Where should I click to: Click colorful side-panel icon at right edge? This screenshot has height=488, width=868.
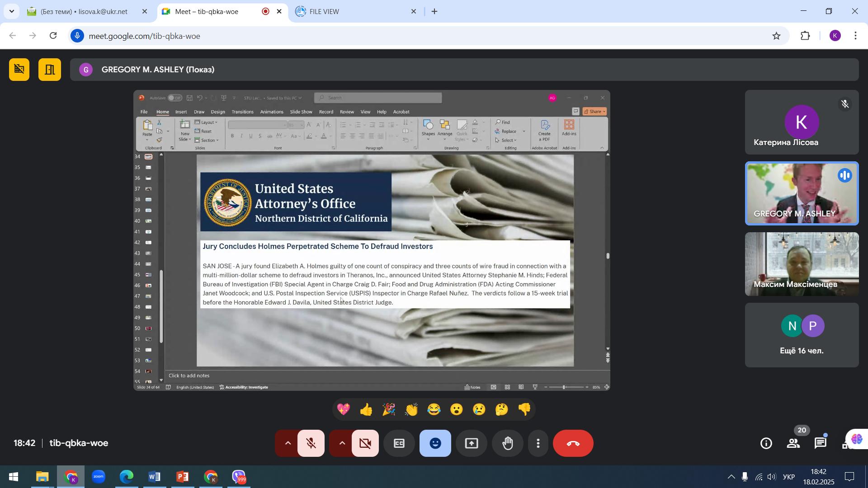pos(856,440)
